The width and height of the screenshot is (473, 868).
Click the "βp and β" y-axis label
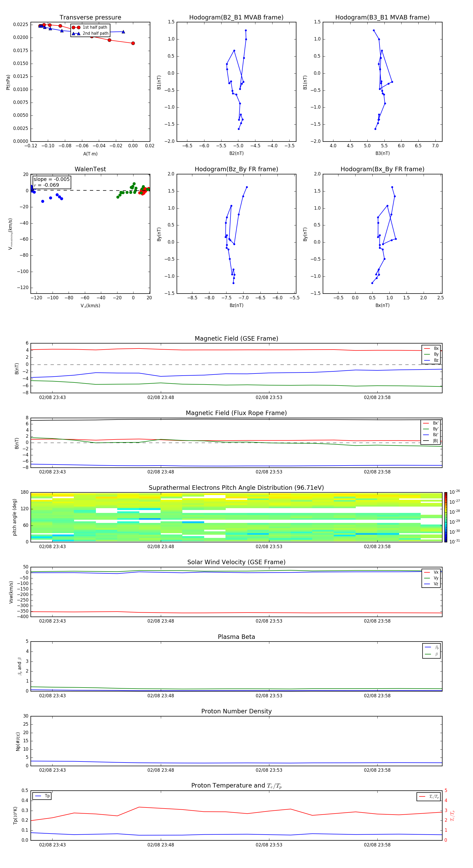coord(19,666)
